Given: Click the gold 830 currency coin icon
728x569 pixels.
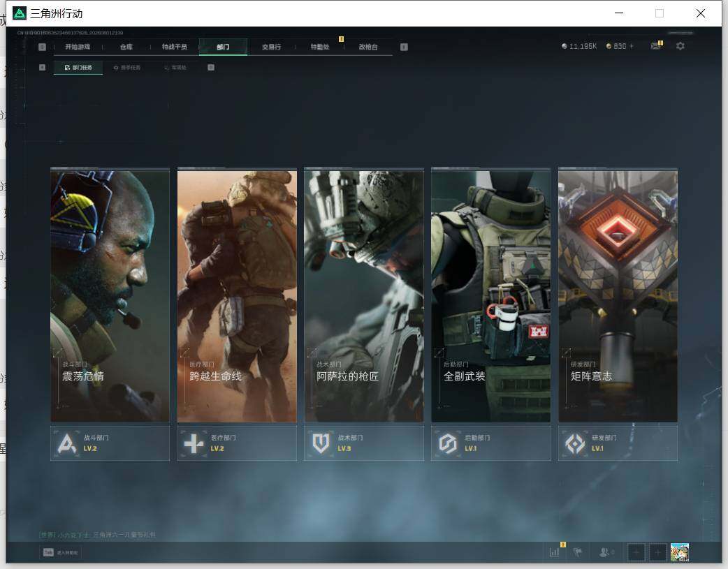Looking at the screenshot, I should point(609,46).
